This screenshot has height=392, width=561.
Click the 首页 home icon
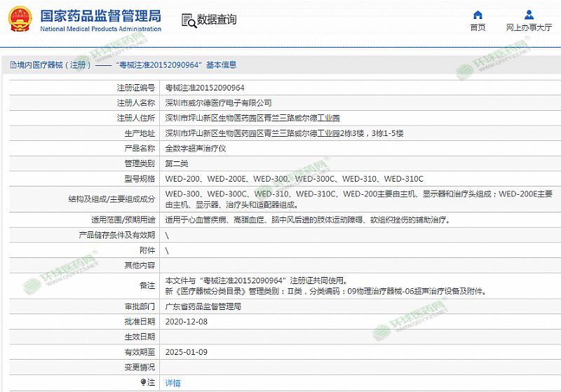[x=478, y=15]
